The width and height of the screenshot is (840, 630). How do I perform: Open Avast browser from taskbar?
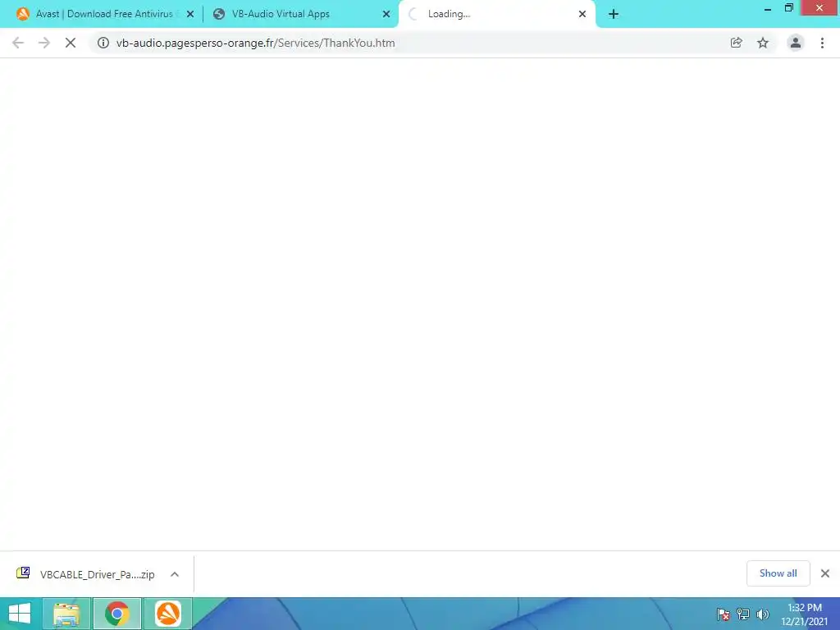[x=167, y=614]
